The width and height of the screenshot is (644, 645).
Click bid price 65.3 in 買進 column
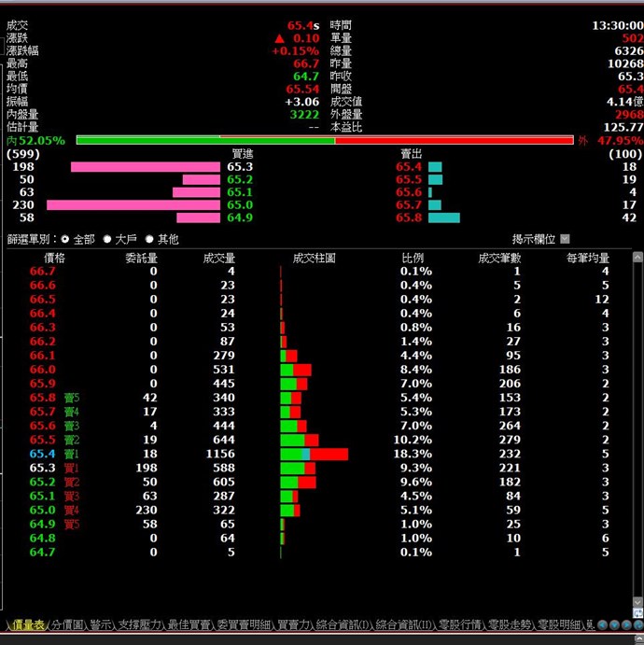tap(240, 167)
